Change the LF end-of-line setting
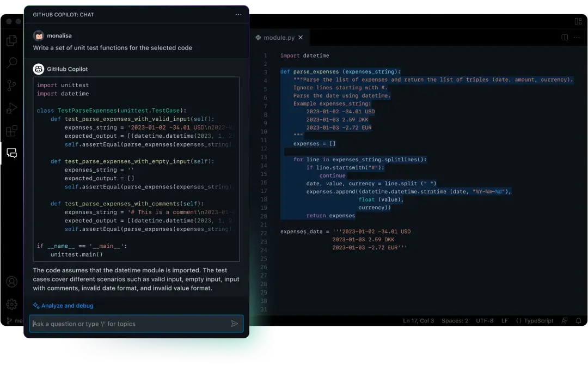The image size is (588, 365). point(504,321)
